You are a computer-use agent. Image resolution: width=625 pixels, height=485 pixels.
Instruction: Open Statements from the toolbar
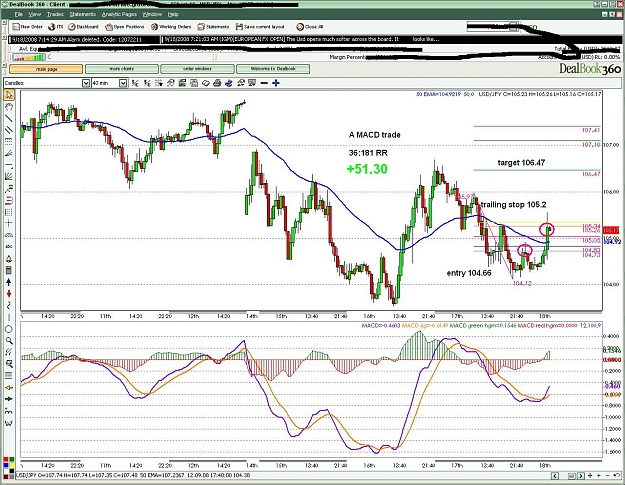click(213, 27)
